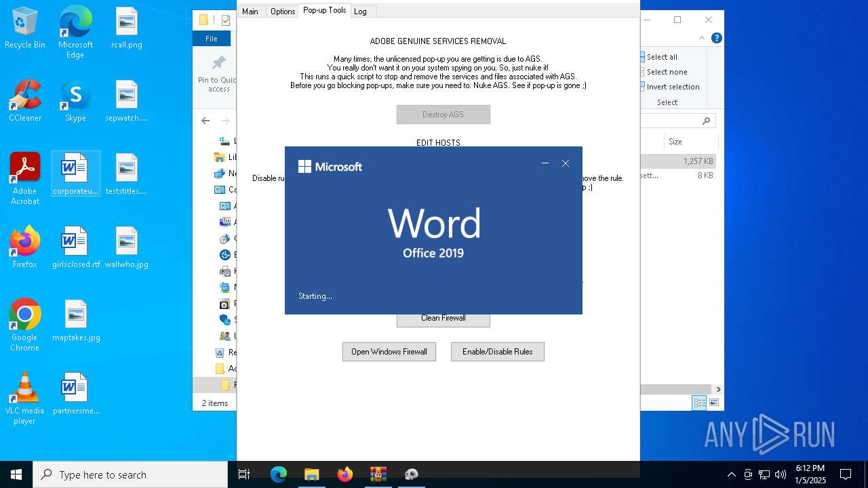This screenshot has height=488, width=868.
Task: Open WinRAR from the taskbar
Action: [x=378, y=474]
